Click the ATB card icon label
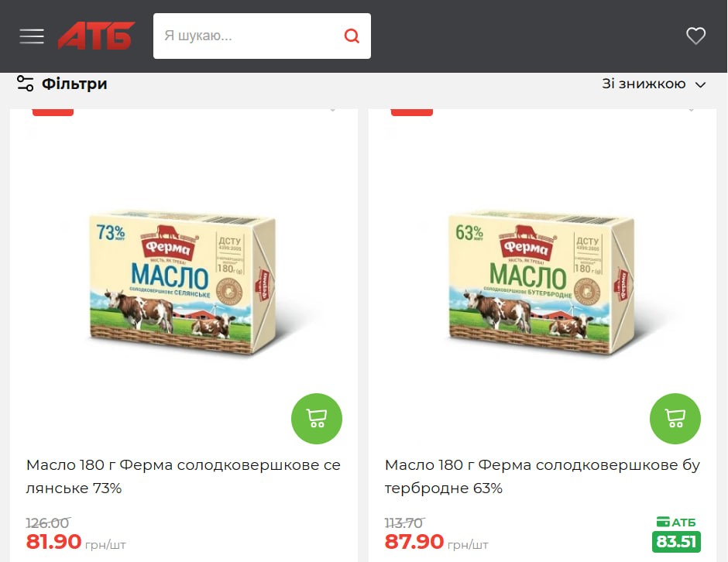 pyautogui.click(x=676, y=522)
